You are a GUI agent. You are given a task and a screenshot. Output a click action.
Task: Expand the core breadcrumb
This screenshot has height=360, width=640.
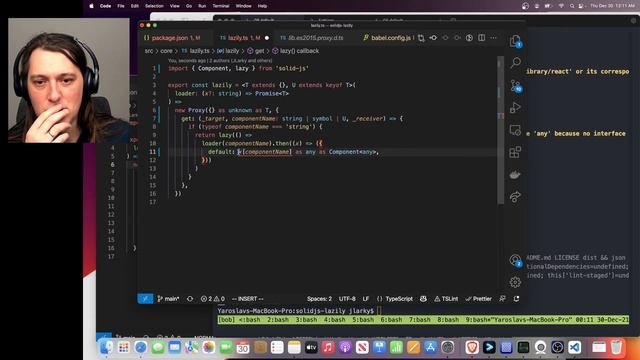click(166, 51)
